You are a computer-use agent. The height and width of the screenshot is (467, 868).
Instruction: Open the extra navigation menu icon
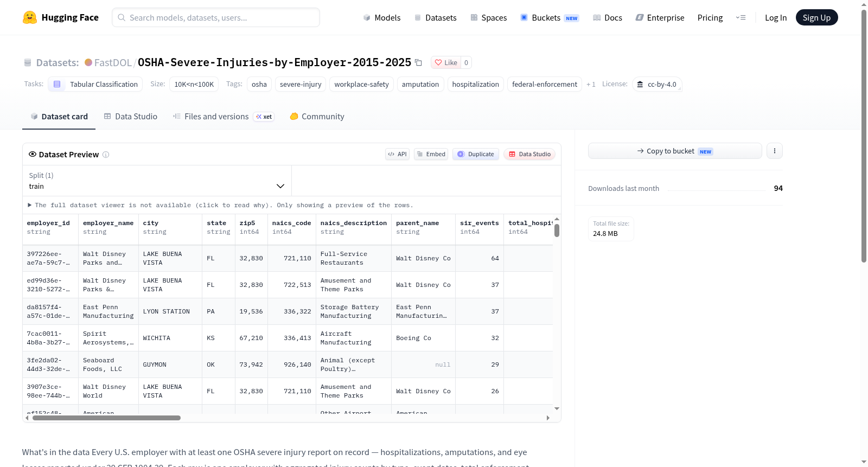(x=741, y=17)
